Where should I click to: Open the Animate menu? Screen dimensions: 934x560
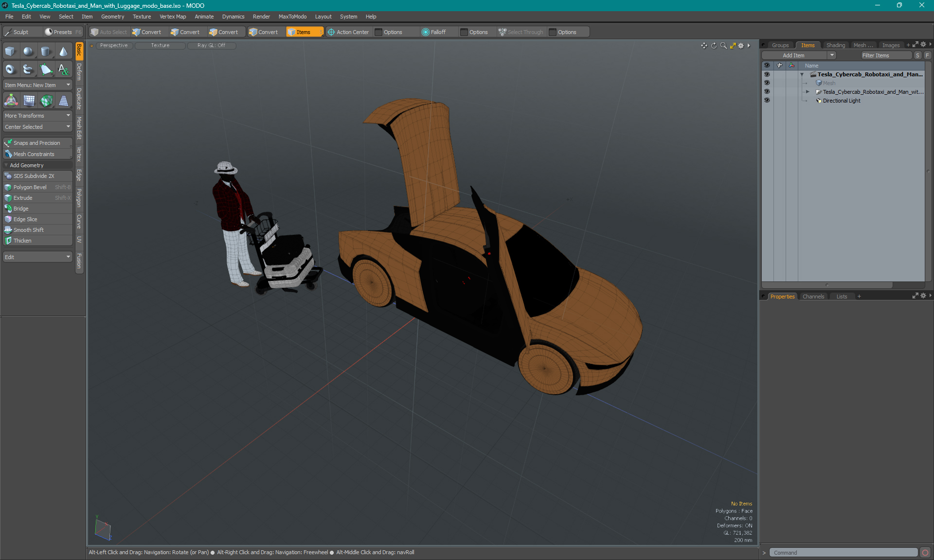point(203,16)
